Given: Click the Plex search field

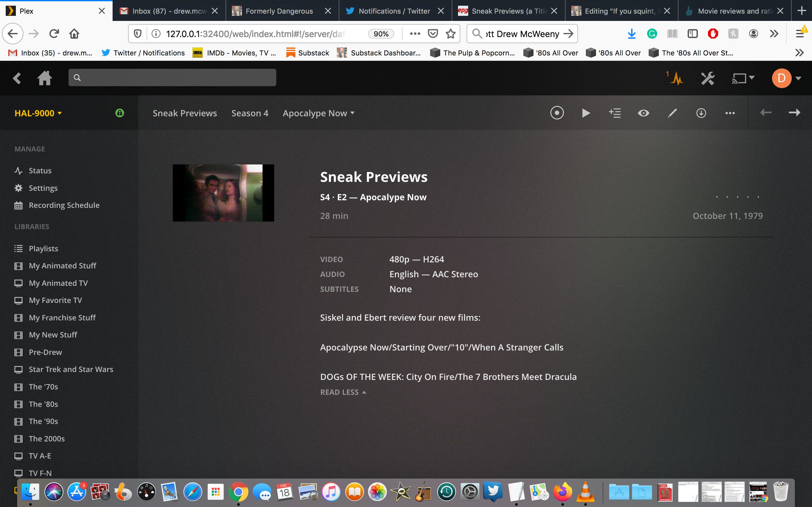Looking at the screenshot, I should (x=172, y=77).
